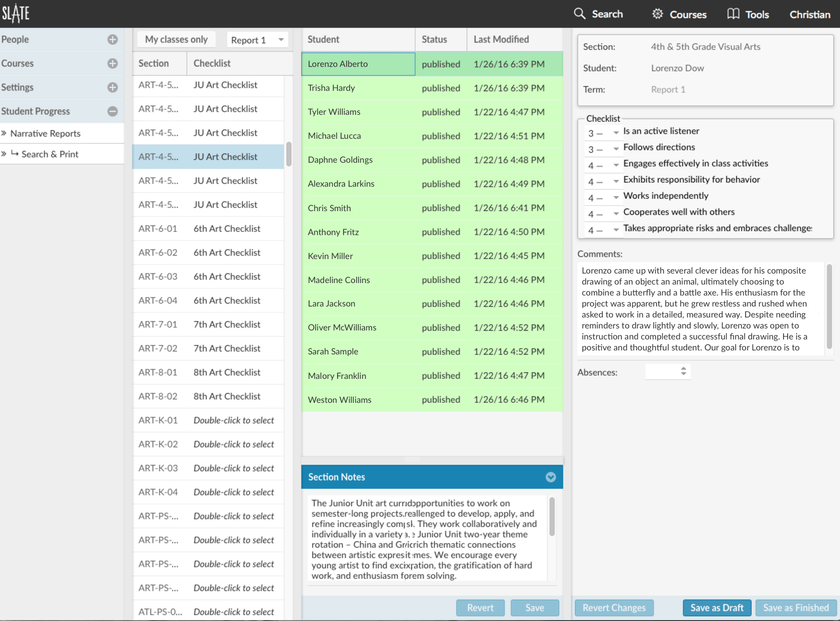
Task: Expand the Settings sidebar section
Action: click(x=112, y=87)
